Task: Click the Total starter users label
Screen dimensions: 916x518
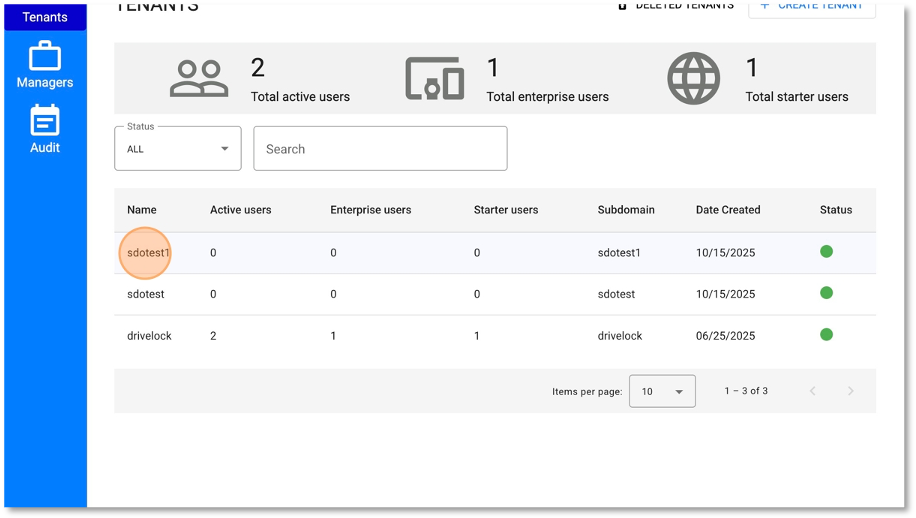Action: pos(797,97)
